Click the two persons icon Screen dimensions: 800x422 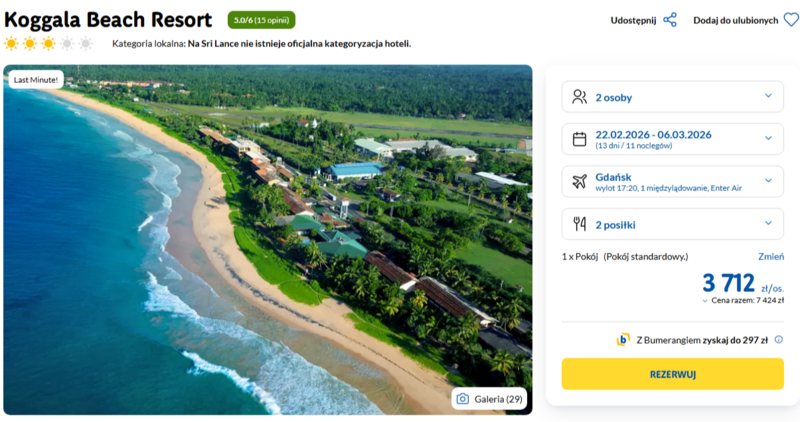tap(579, 97)
